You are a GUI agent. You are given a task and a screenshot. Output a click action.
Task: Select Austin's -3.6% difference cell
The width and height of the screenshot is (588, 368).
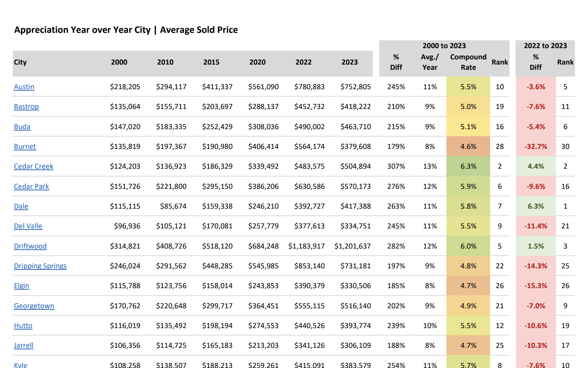[x=536, y=87]
